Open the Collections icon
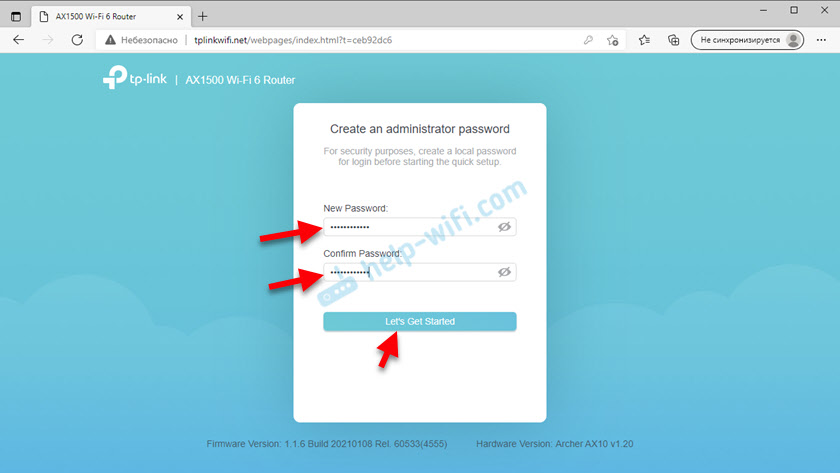The image size is (840, 473). pyautogui.click(x=673, y=40)
